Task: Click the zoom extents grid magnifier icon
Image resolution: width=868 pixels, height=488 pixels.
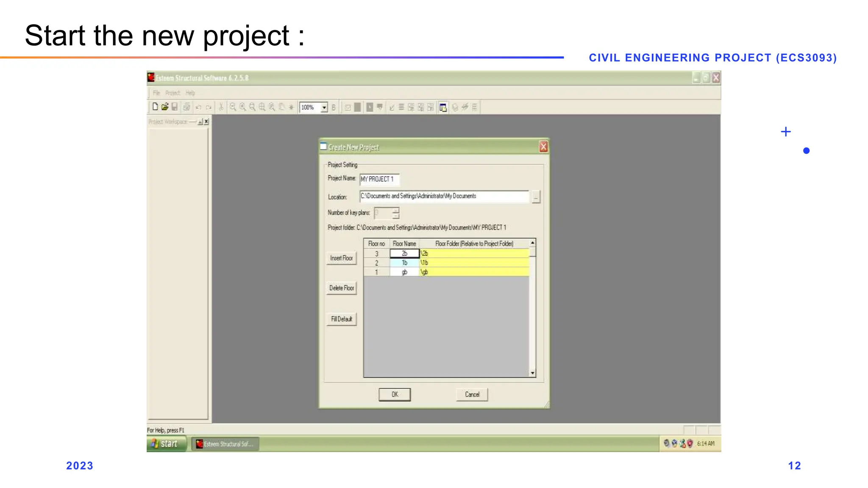Action: (262, 107)
